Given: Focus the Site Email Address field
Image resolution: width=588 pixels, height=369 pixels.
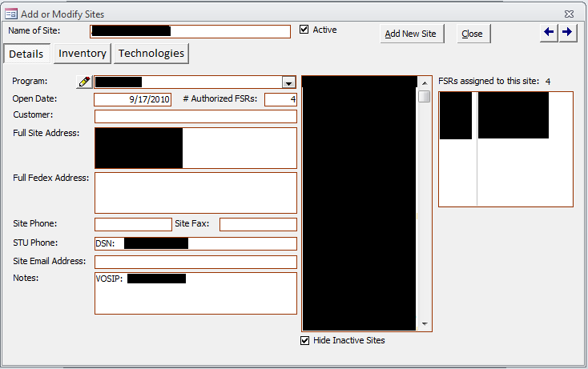Looking at the screenshot, I should pos(195,262).
